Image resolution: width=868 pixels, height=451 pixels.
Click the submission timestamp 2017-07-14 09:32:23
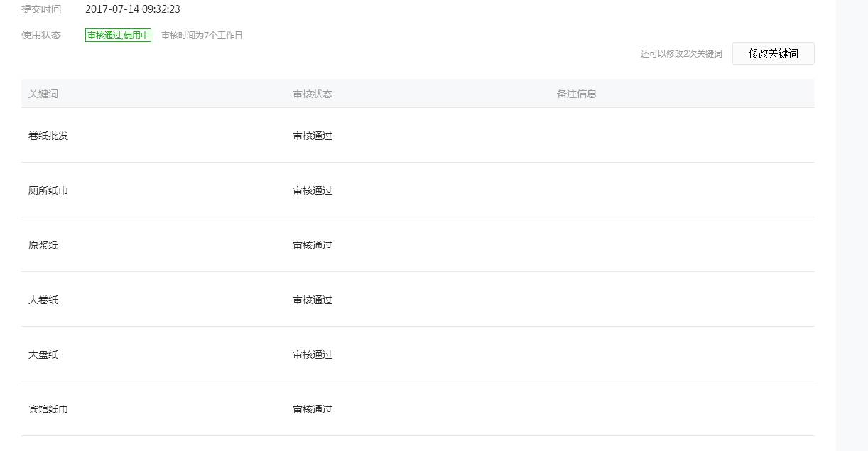133,9
